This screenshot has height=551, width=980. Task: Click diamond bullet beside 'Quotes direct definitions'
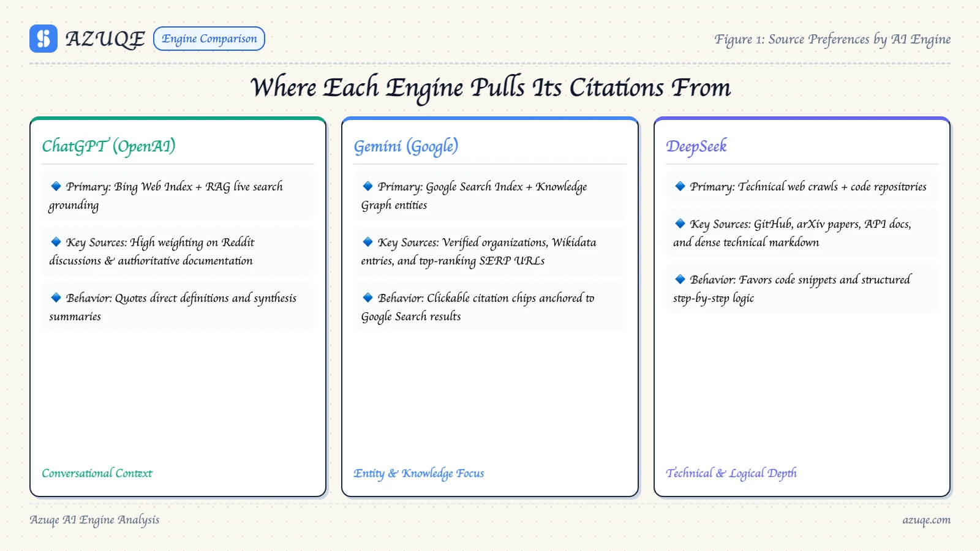tap(56, 298)
